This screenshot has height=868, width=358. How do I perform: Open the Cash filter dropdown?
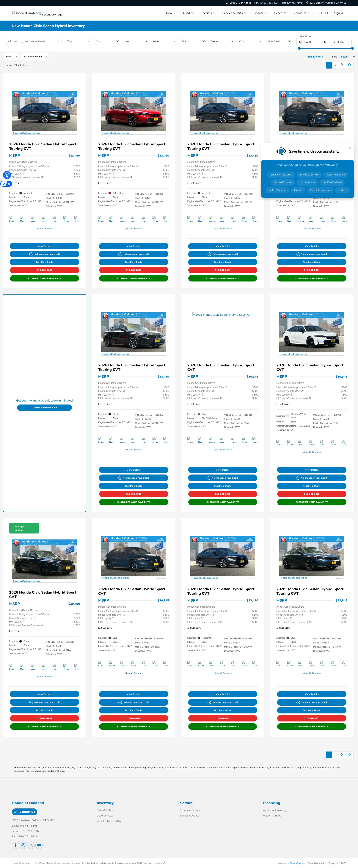point(107,41)
